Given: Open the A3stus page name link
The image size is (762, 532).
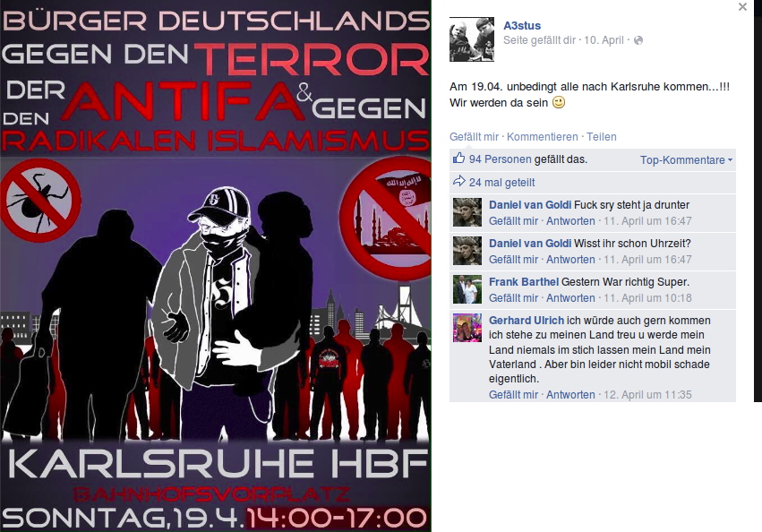Looking at the screenshot, I should click(x=522, y=26).
